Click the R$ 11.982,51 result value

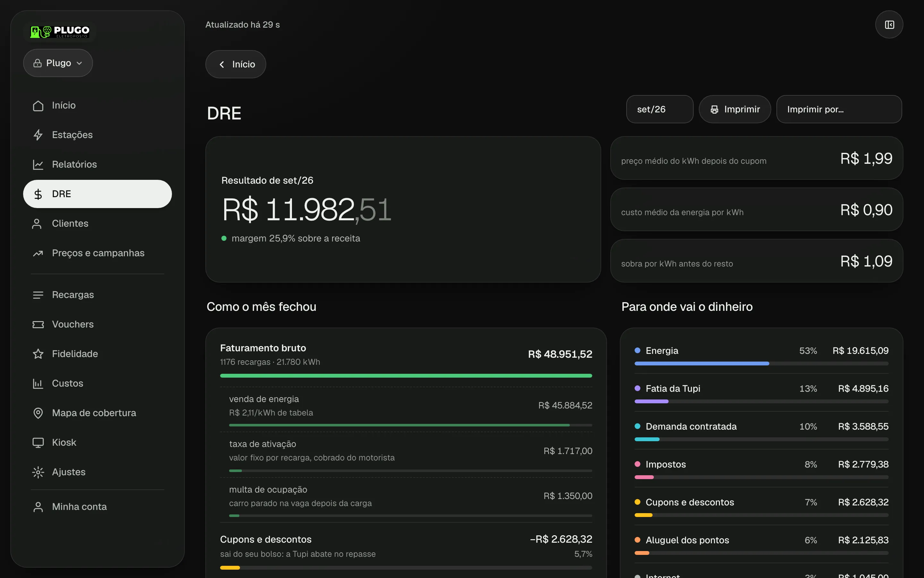click(307, 209)
